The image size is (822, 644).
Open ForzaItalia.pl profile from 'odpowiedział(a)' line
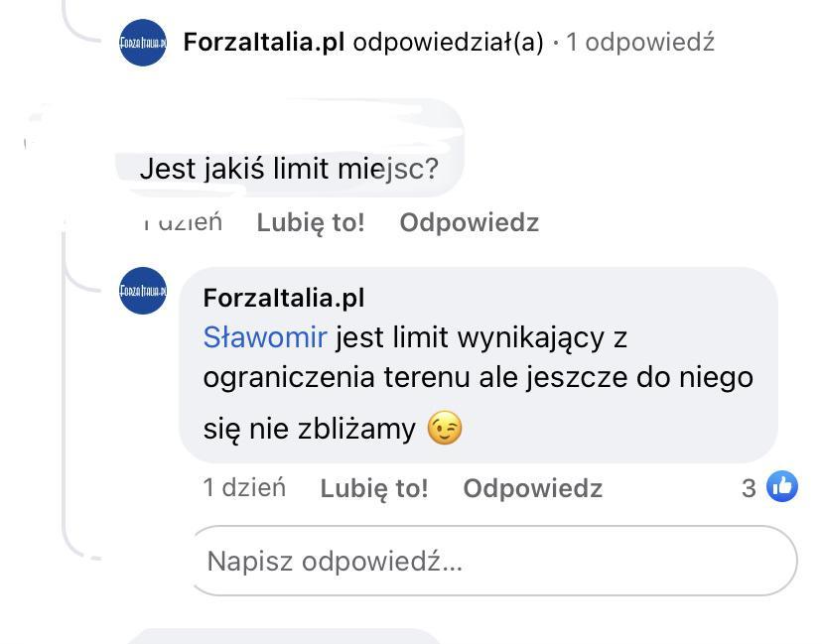coord(264,42)
